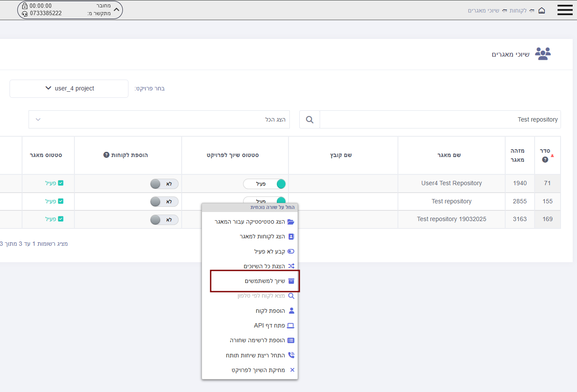Click help icon next to הוספת לקוחות
Screen dimensions: 577x392
point(106,155)
